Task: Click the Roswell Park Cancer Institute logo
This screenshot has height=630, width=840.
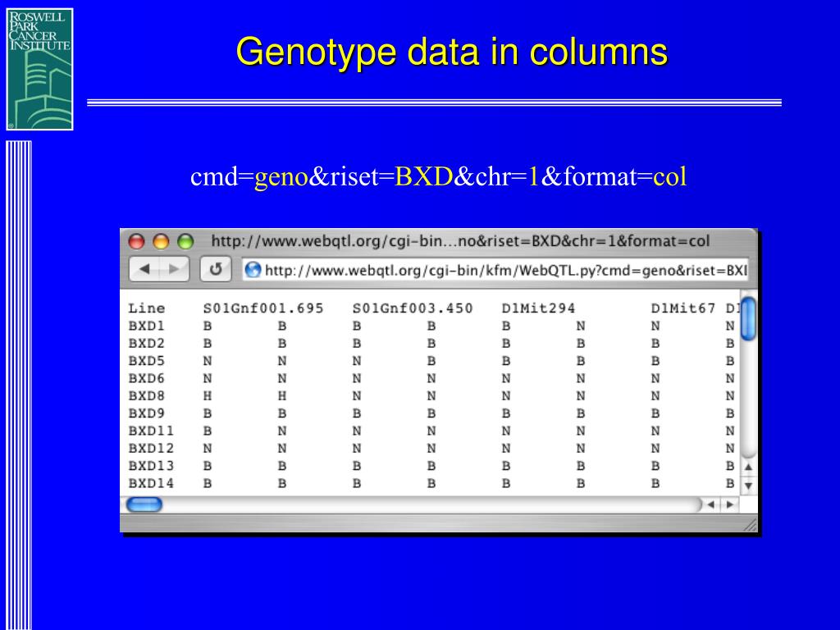Action: [39, 69]
